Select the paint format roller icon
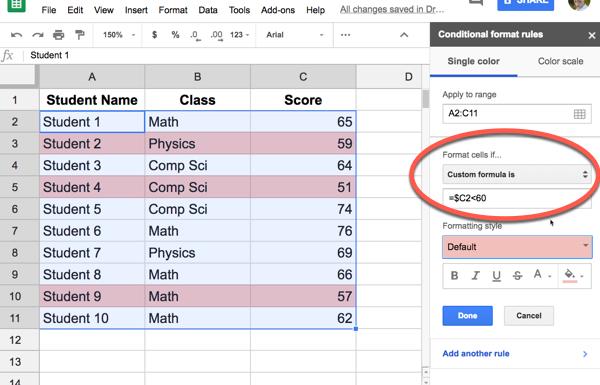 point(80,35)
